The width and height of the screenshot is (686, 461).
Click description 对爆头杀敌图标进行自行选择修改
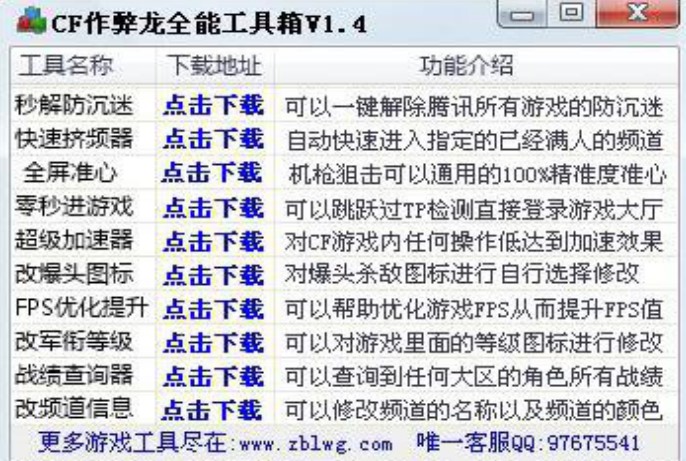pyautogui.click(x=462, y=274)
